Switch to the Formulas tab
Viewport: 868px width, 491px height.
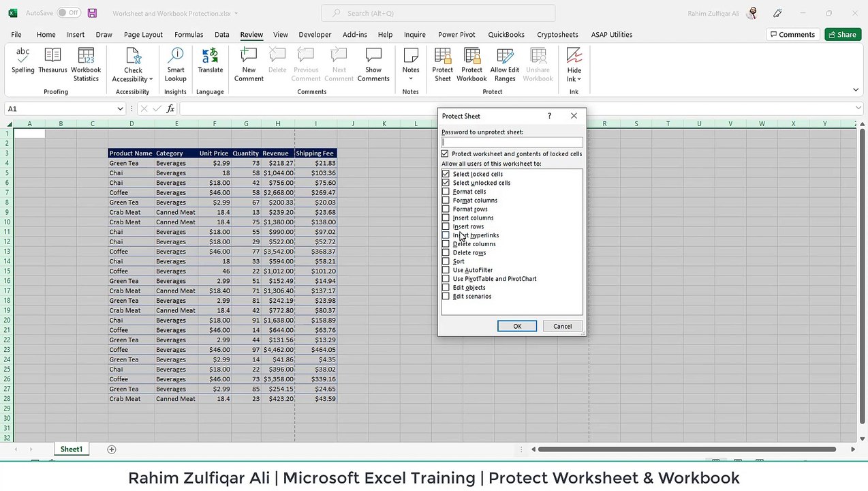[x=189, y=35]
